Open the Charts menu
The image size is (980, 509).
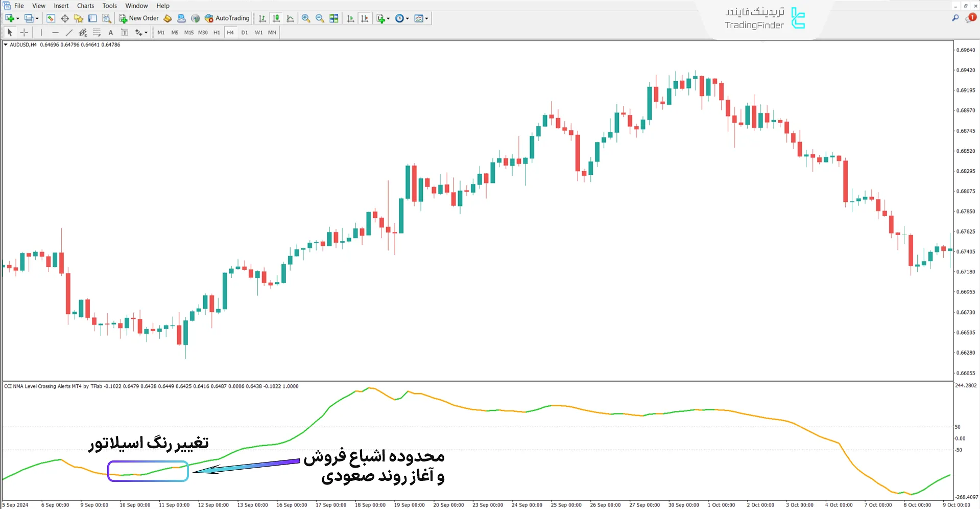pos(85,6)
